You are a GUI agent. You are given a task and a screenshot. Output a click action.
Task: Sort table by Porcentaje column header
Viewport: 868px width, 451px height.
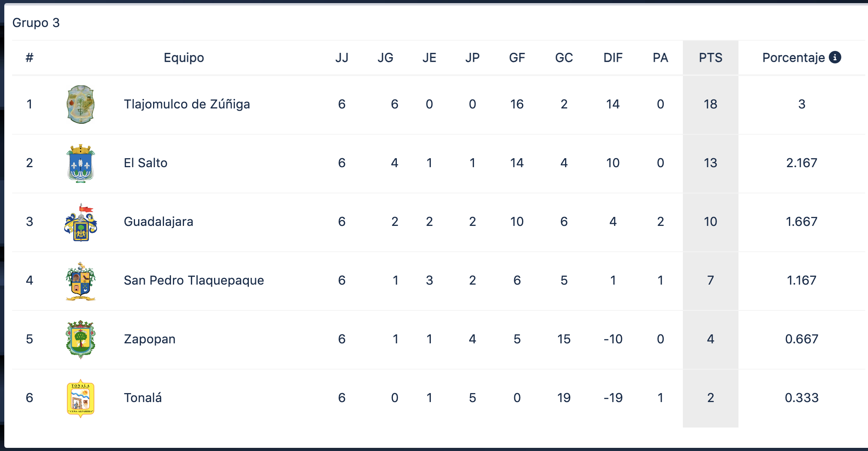(793, 58)
